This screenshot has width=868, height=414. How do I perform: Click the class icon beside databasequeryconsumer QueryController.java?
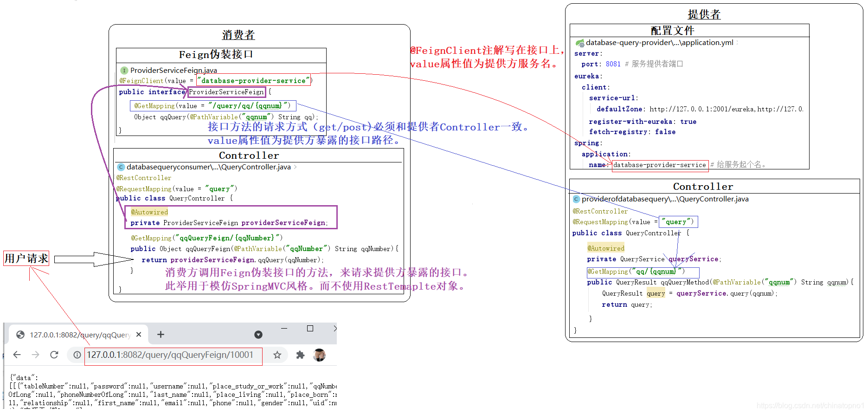click(x=121, y=167)
